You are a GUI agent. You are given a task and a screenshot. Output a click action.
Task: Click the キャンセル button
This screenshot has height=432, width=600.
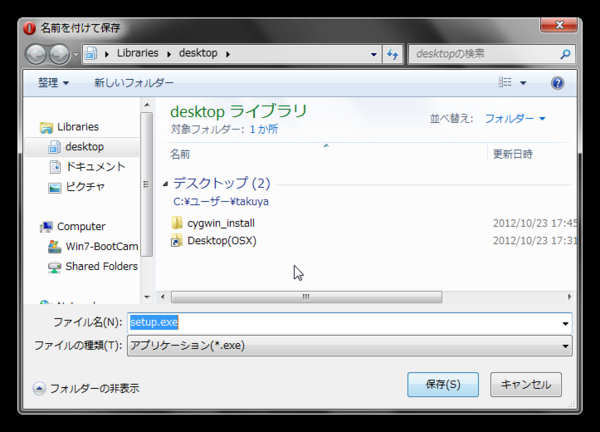(x=526, y=384)
